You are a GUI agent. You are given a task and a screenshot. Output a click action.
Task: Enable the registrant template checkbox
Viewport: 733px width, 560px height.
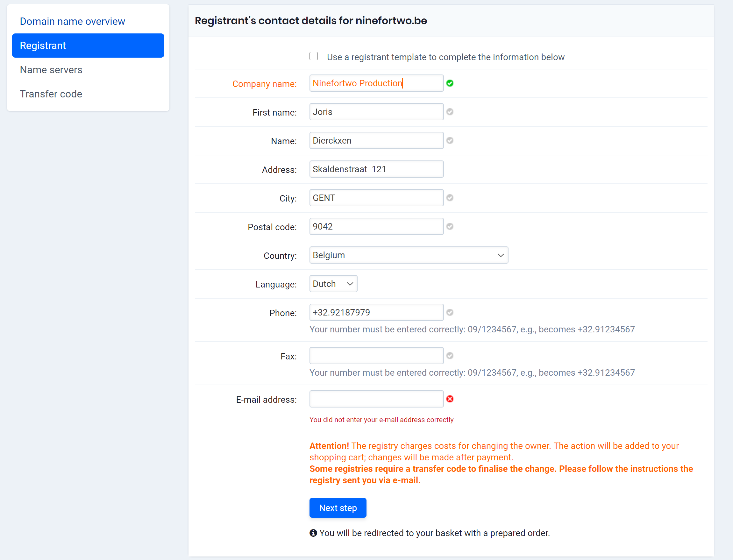[x=314, y=56]
